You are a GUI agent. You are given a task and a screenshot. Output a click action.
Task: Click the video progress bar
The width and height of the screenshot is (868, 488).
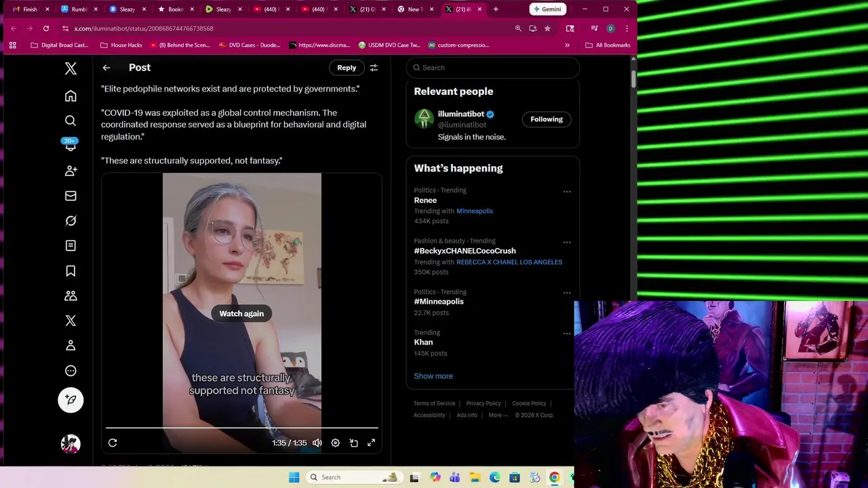241,428
